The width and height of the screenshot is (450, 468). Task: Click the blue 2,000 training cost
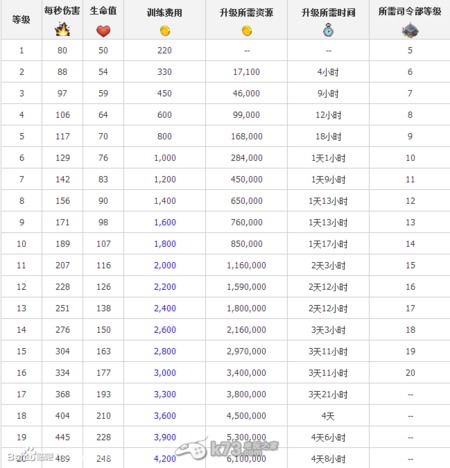point(165,265)
